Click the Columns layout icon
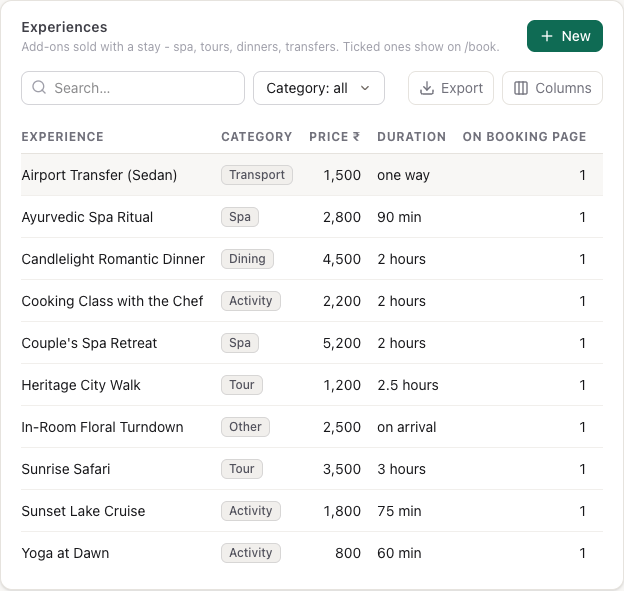This screenshot has width=624, height=591. point(521,88)
